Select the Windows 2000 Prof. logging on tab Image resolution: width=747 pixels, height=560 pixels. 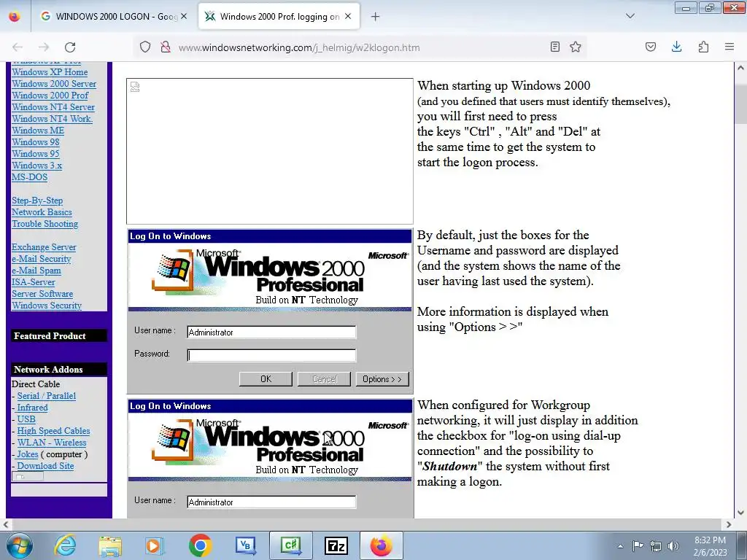coord(279,17)
